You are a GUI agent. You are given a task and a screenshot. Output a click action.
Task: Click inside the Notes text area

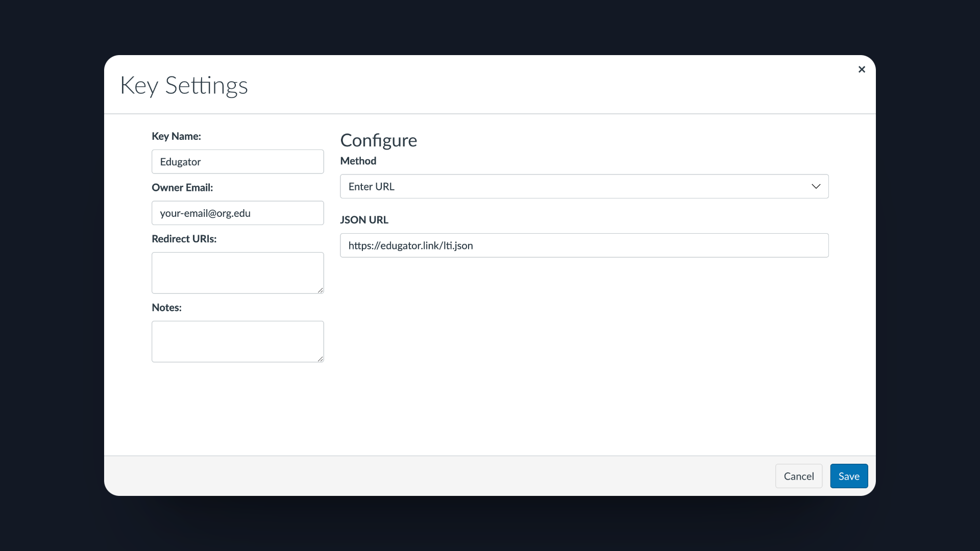click(x=238, y=342)
